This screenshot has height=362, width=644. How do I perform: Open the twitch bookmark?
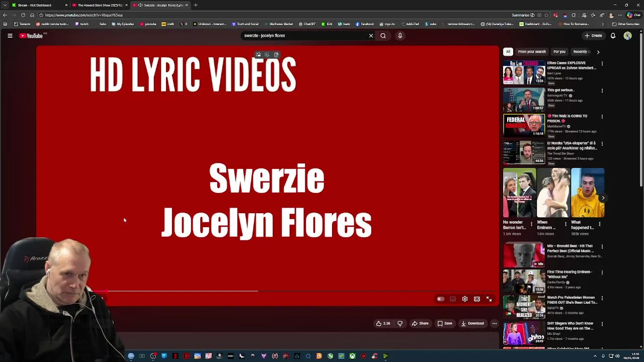(82, 24)
